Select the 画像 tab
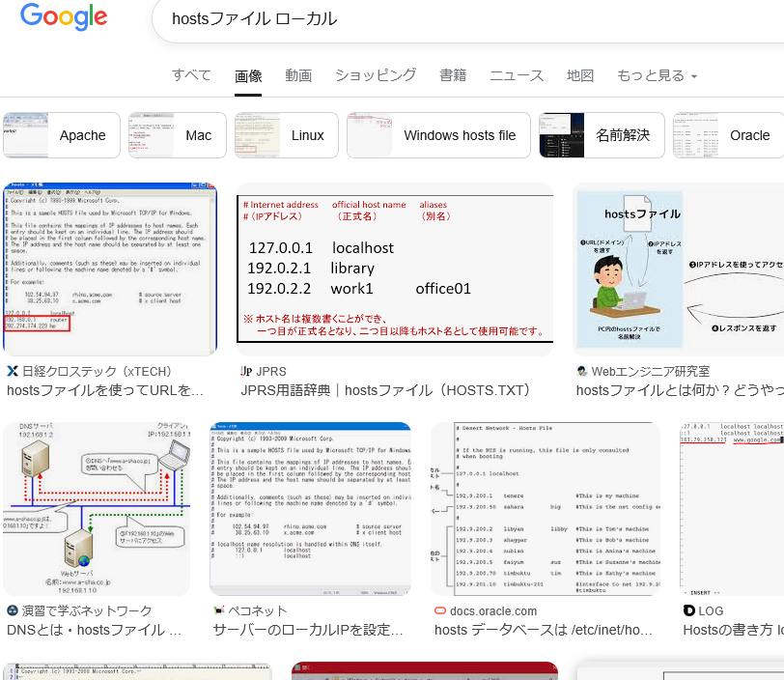784x680 pixels. pyautogui.click(x=248, y=76)
